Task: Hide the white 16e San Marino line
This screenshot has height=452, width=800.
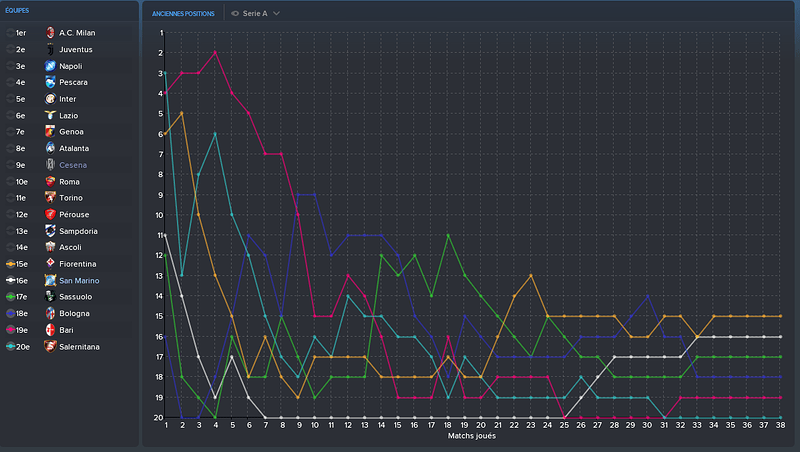Action: click(10, 281)
